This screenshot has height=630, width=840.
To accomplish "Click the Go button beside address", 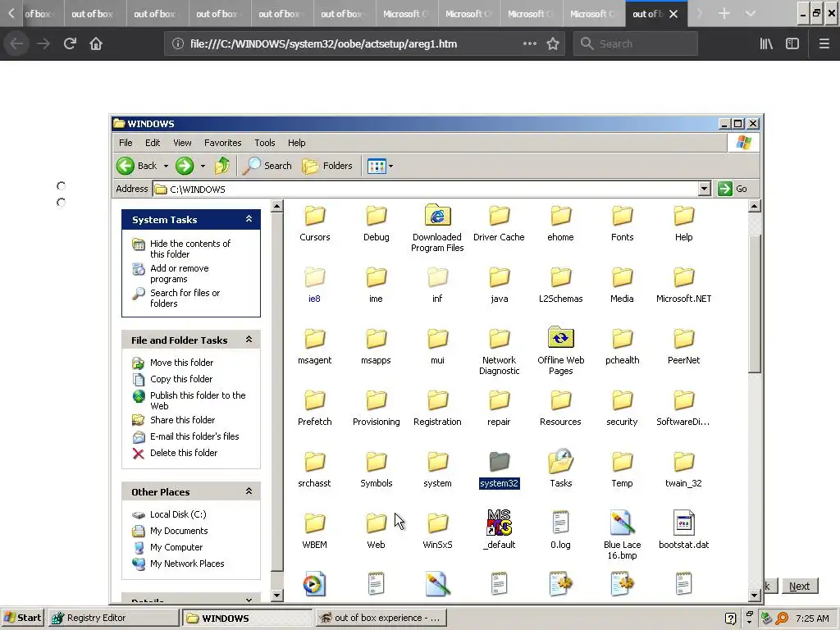I will [x=733, y=189].
